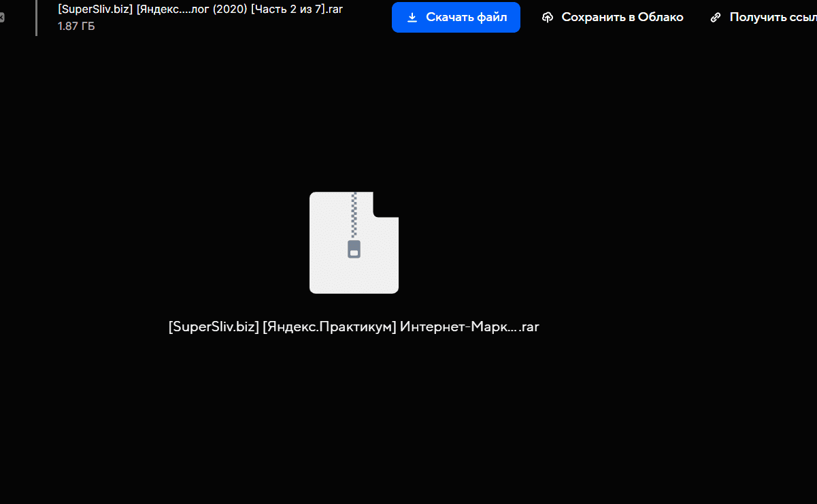Click the zipper pull on the archive icon
This screenshot has width=817, height=504.
tap(354, 249)
